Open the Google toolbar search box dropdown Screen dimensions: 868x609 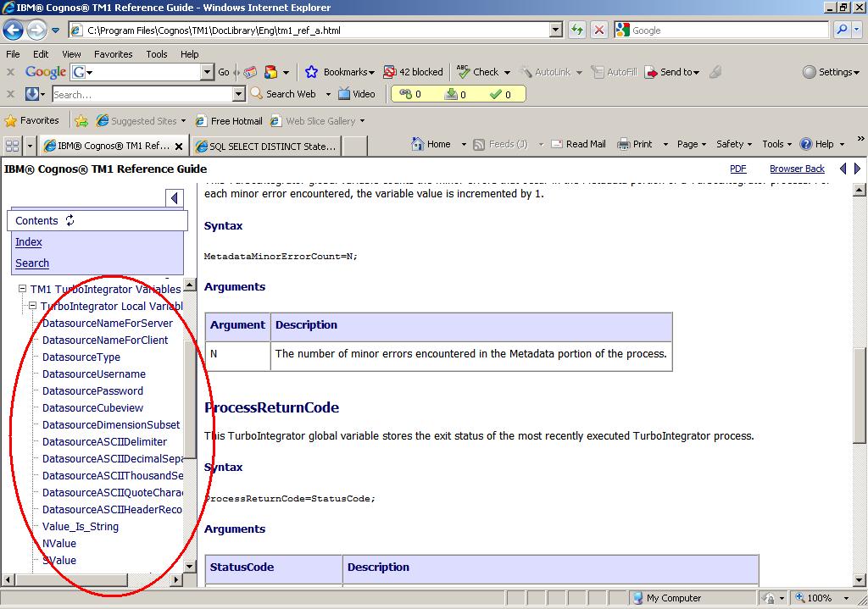click(207, 72)
